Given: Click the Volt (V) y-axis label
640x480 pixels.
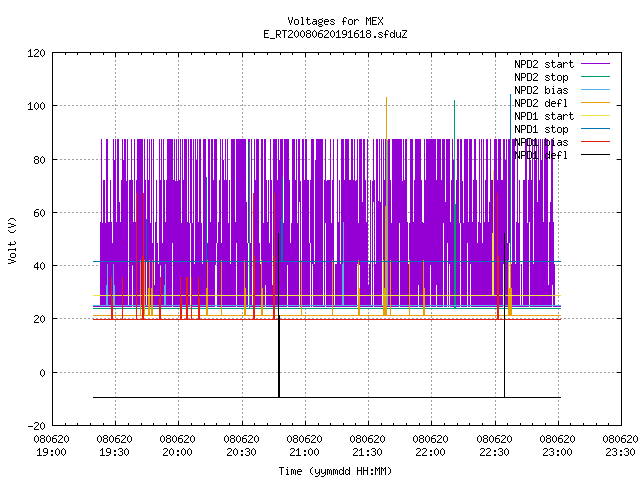Looking at the screenshot, I should tap(12, 240).
